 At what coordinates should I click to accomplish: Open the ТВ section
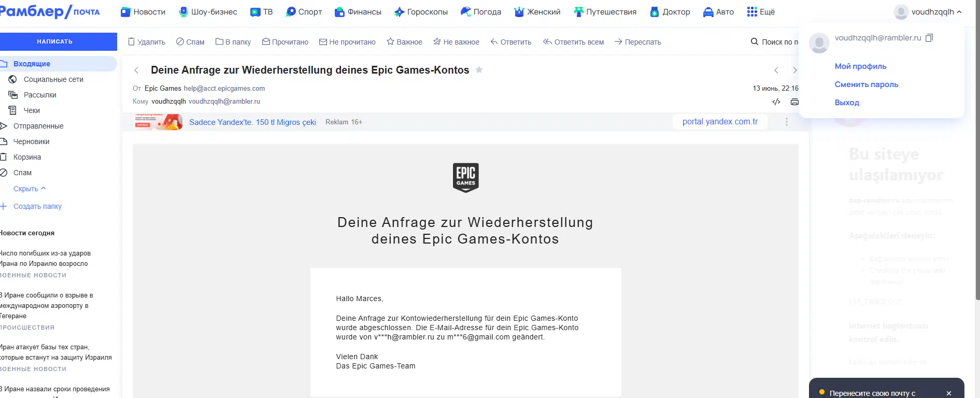[x=261, y=11]
